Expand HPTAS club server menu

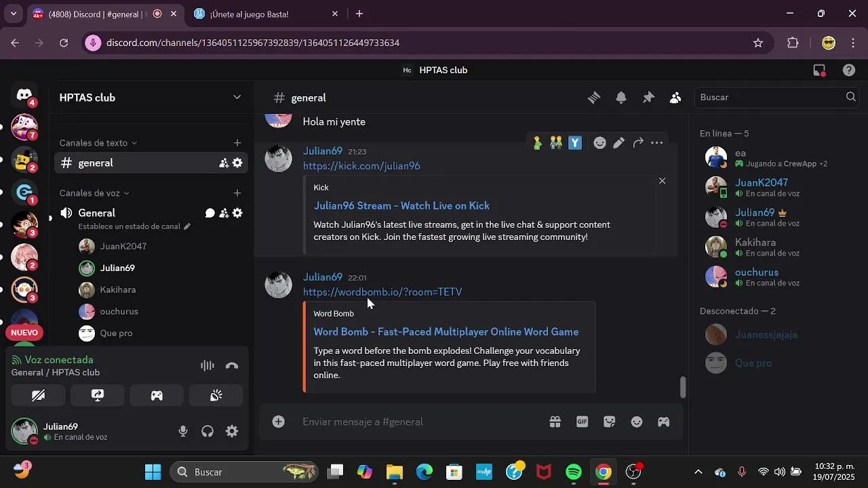tap(237, 98)
